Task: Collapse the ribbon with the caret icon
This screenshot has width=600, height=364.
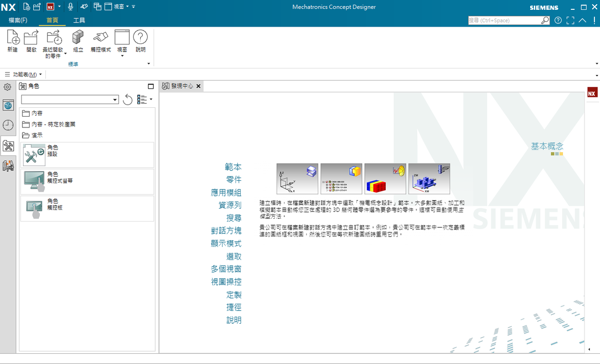Action: [582, 20]
